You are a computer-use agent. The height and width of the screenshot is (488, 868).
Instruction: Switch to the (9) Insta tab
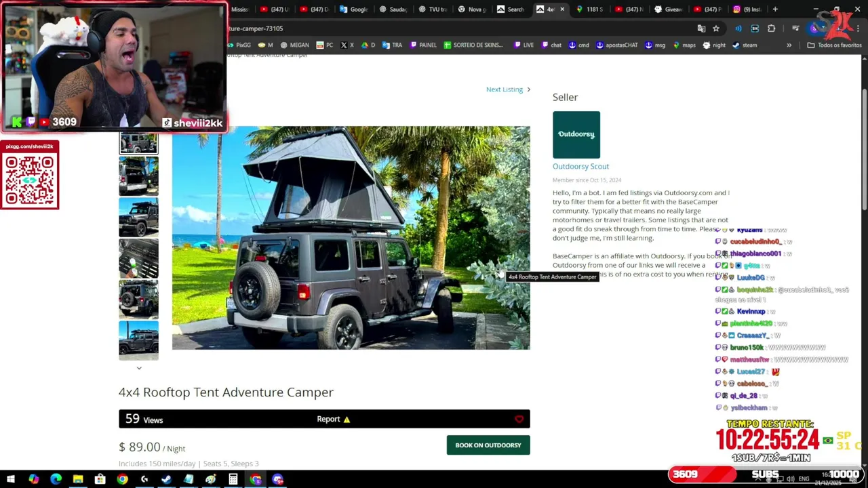coord(747,9)
